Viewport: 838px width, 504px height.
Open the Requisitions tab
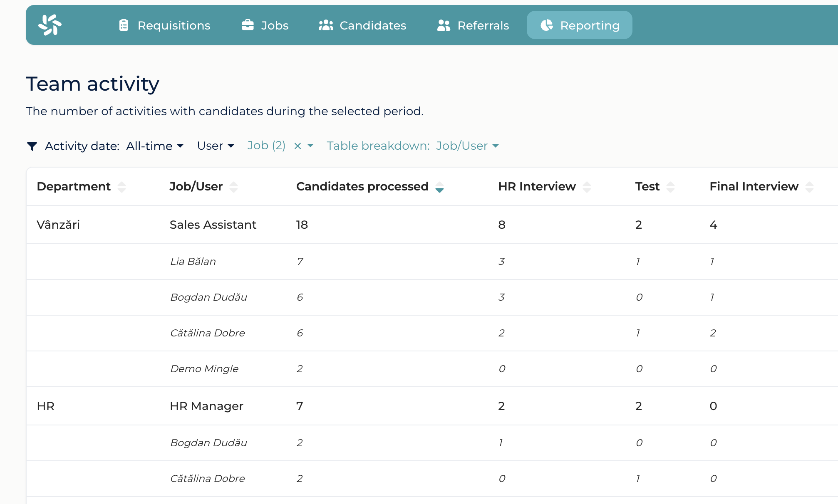tap(164, 25)
